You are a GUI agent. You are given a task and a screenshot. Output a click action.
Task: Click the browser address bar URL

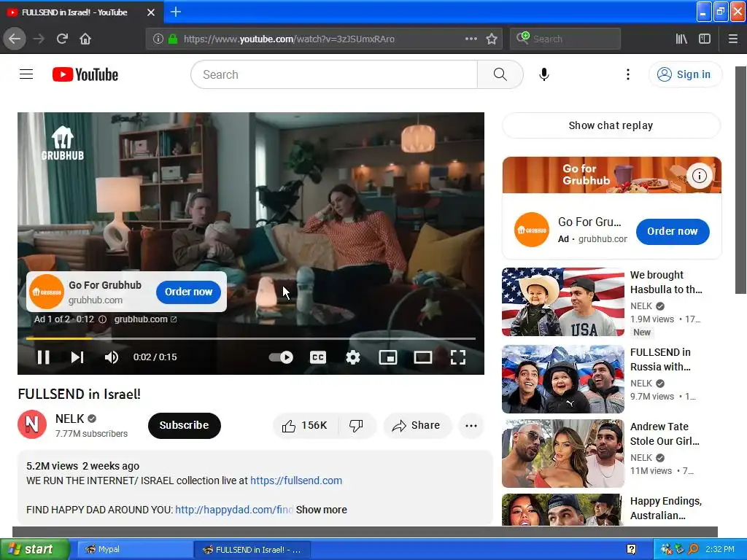click(x=289, y=39)
